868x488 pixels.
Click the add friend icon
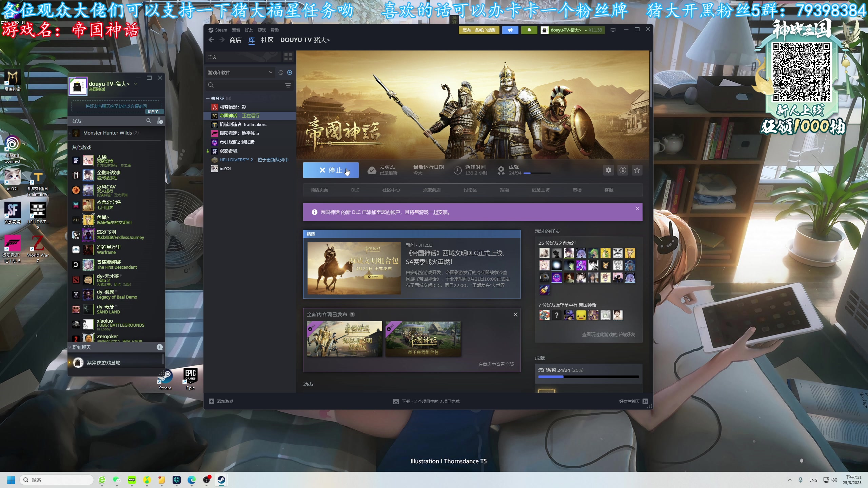(x=160, y=121)
